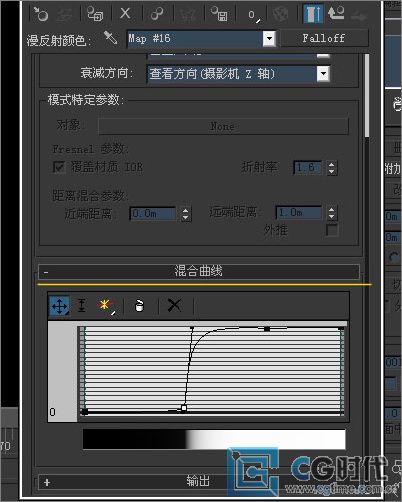Open the Material ID Channel 0 flyout
This screenshot has height=502, width=402.
(254, 15)
